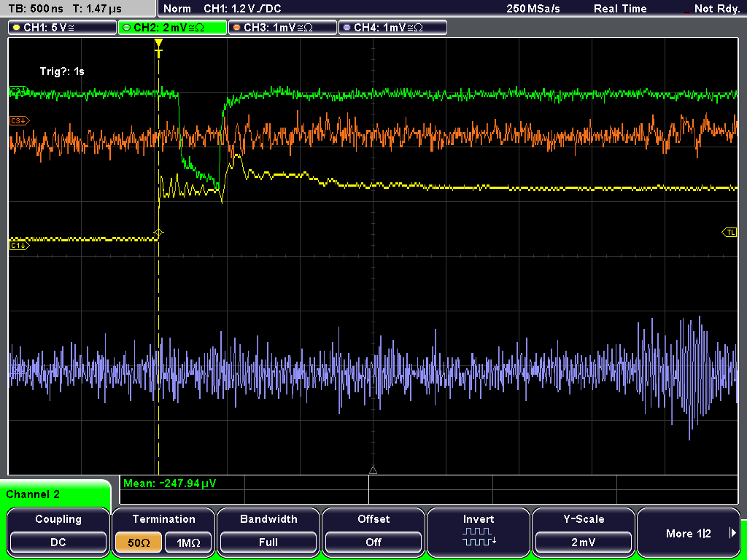Select the CH2: 2 mV channel tab
Screen dimensions: 747x560
tap(172, 28)
